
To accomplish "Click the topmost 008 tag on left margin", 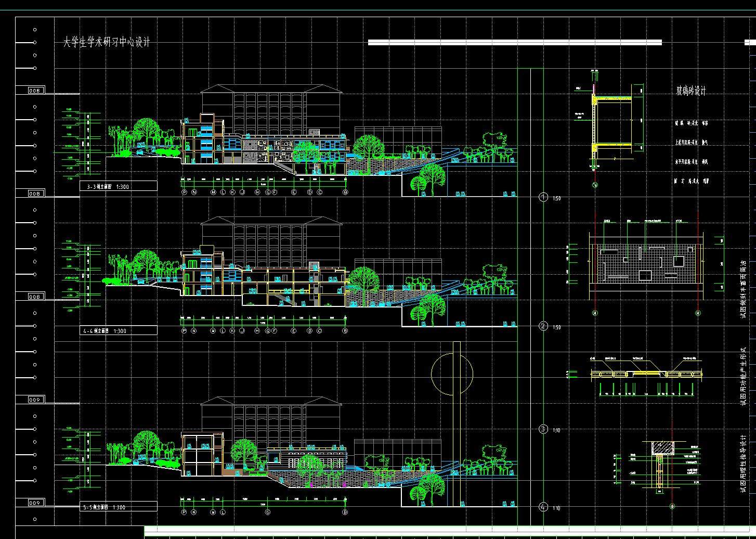I will click(x=35, y=91).
